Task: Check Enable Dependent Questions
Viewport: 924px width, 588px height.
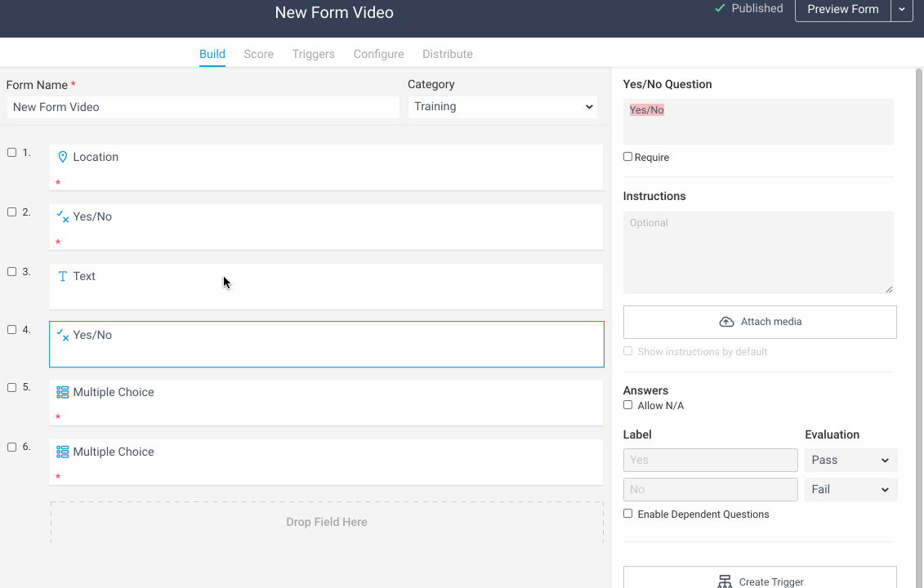Action: (x=627, y=513)
